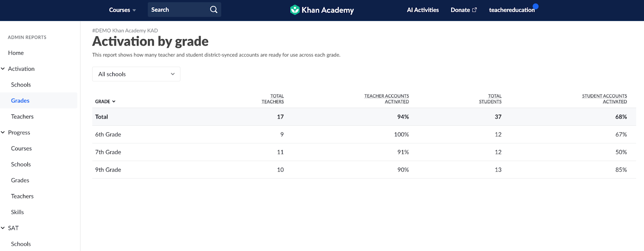Open the All schools filter dropdown
The width and height of the screenshot is (644, 251).
(136, 74)
